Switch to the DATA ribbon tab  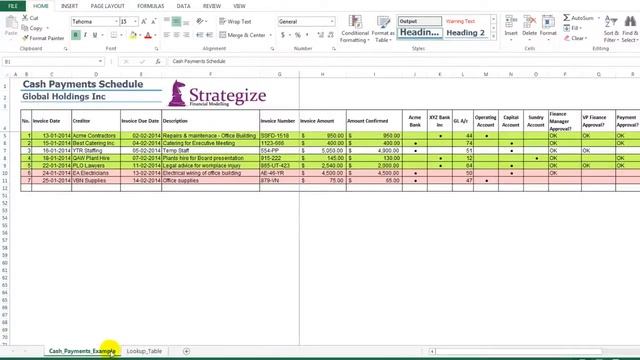point(183,6)
